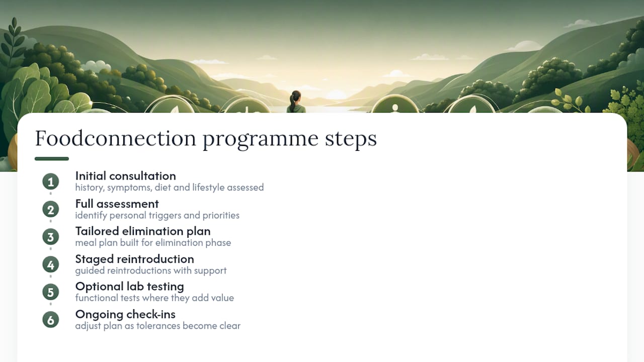
Task: Select the Staged reintroduction title
Action: coord(134,259)
